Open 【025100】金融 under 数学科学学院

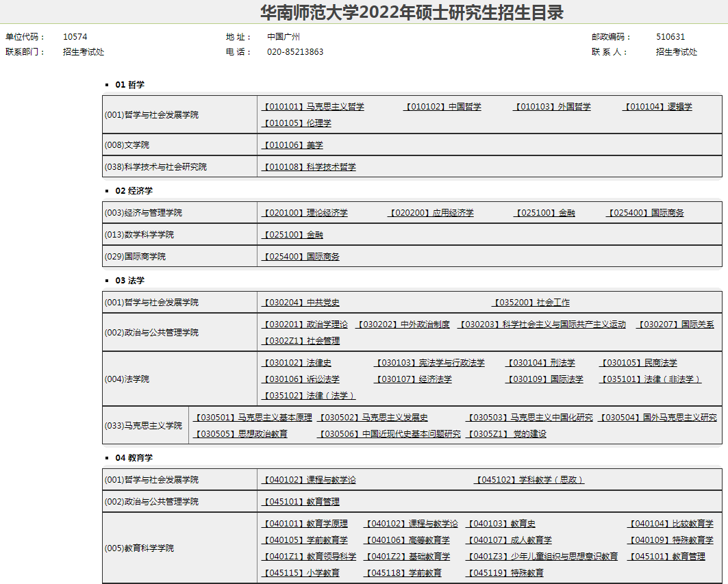(292, 235)
